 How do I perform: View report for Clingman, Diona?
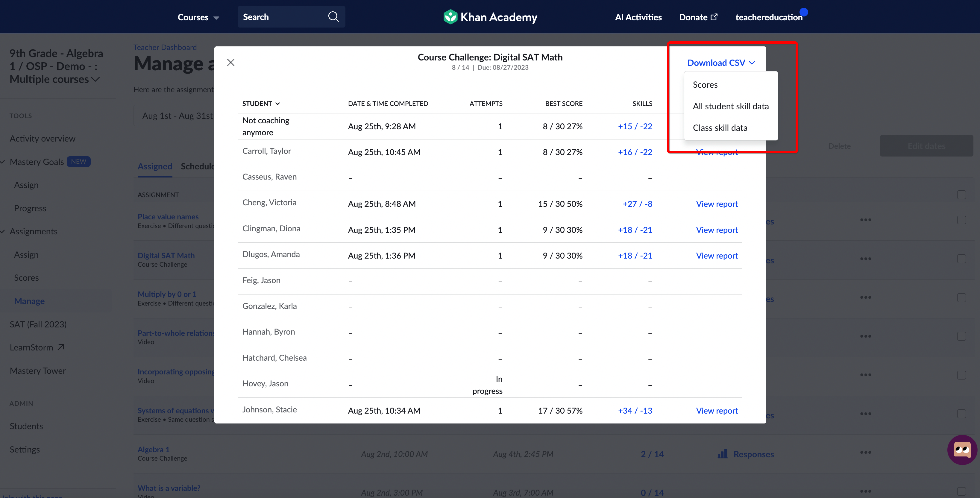point(717,230)
